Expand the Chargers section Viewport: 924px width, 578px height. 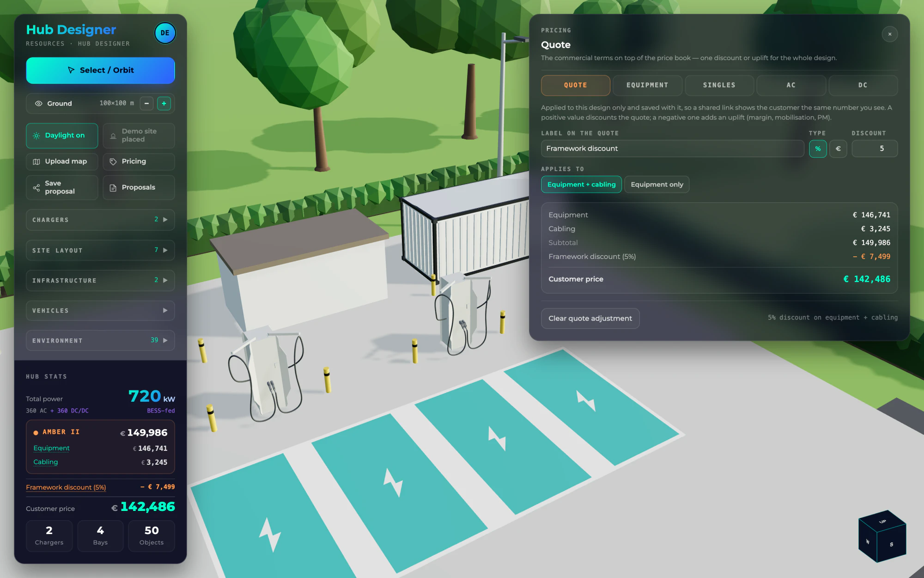100,220
